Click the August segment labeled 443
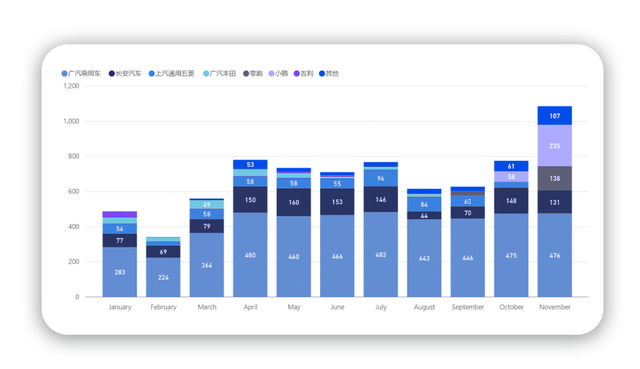This screenshot has height=369, width=640. coord(424,258)
